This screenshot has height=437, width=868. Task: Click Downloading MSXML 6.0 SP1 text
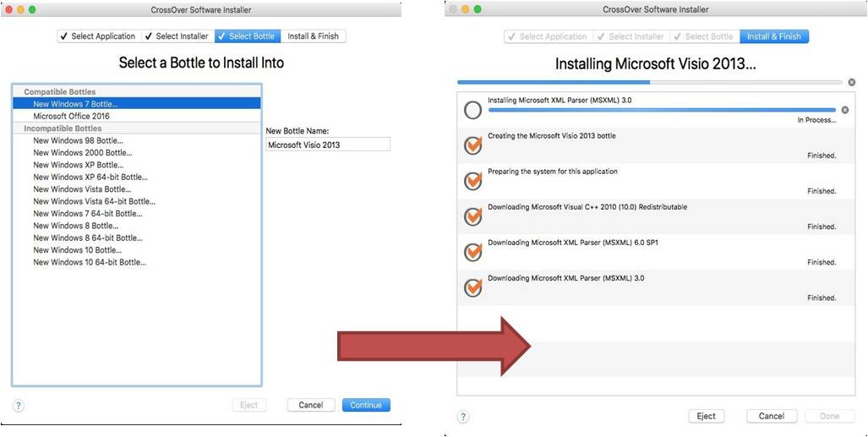[572, 242]
